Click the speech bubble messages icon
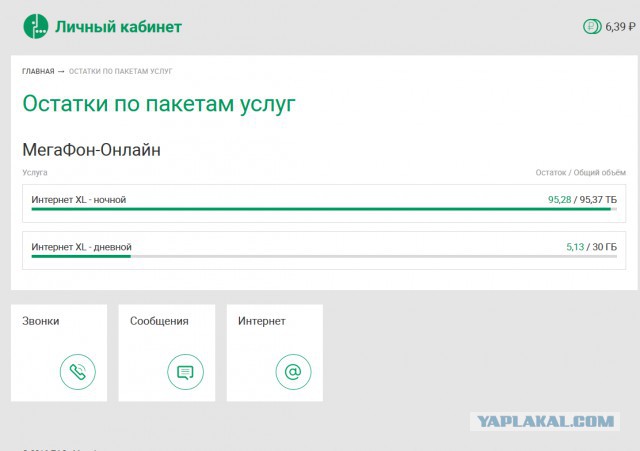 pos(185,372)
